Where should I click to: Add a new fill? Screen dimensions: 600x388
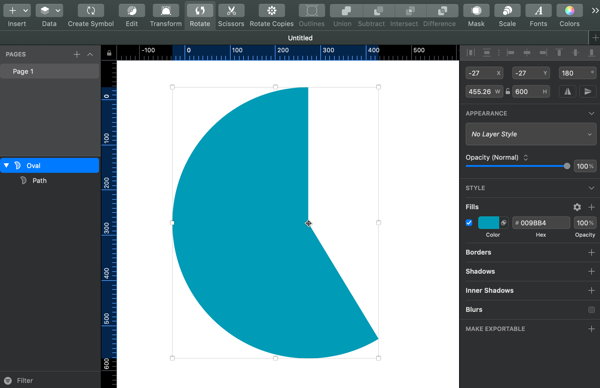pyautogui.click(x=591, y=207)
